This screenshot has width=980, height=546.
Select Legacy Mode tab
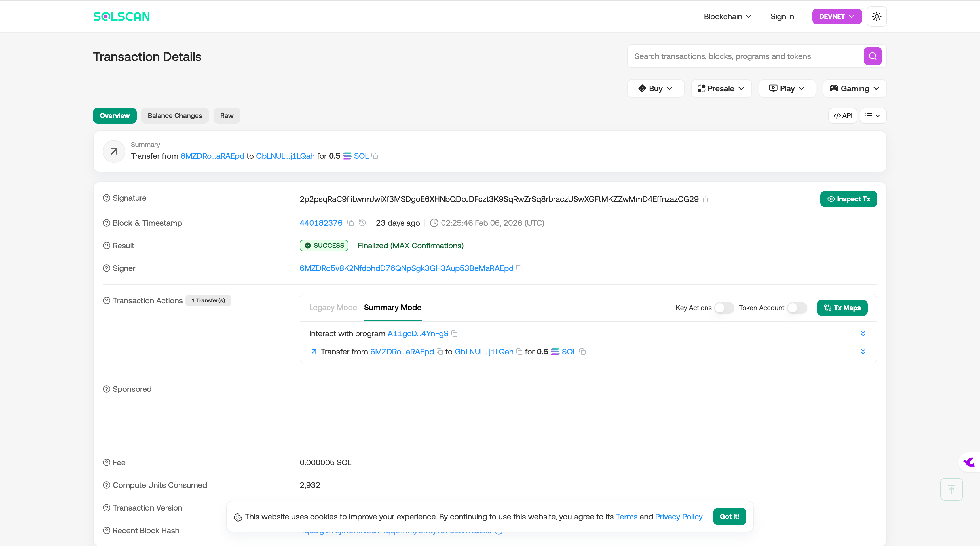click(x=333, y=308)
